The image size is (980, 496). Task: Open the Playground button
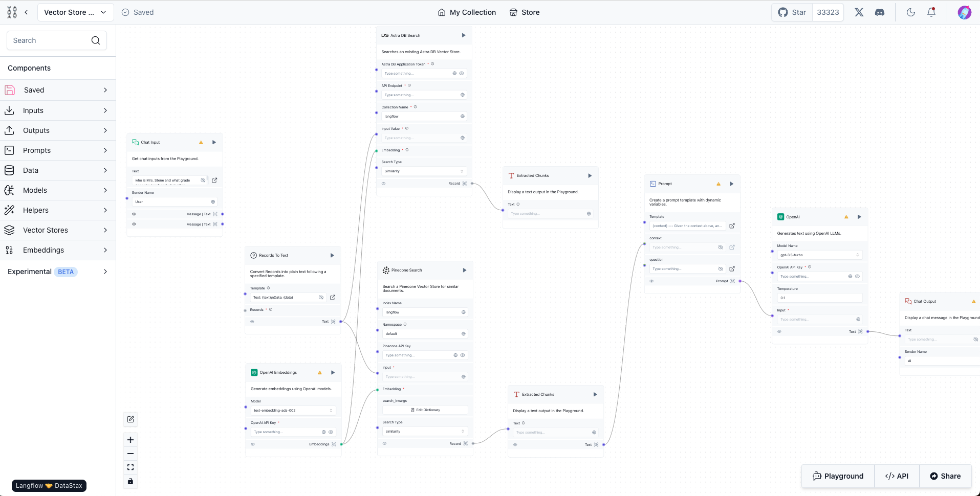(838, 476)
